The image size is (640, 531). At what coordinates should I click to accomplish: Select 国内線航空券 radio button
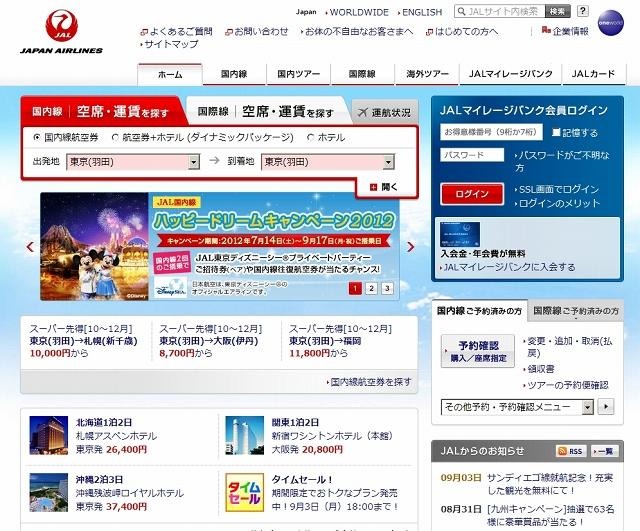pyautogui.click(x=37, y=138)
